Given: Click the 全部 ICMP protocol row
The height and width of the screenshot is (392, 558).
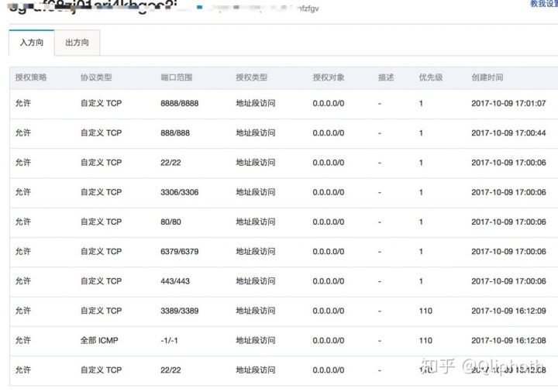Looking at the screenshot, I should (x=284, y=340).
